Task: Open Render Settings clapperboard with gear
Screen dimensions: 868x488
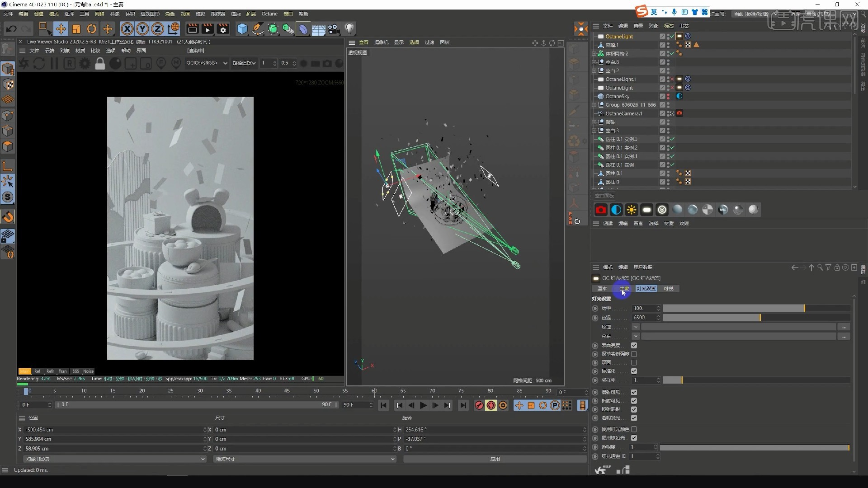Action: coord(223,29)
